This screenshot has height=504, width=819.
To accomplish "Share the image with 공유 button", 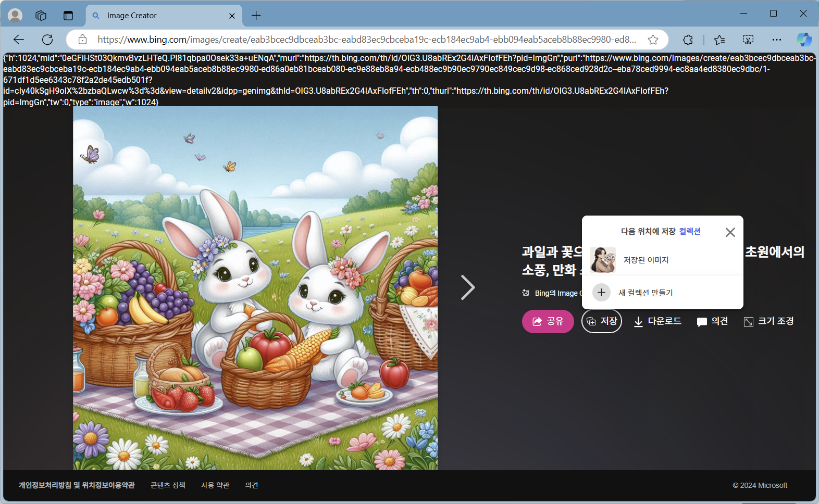I will tap(548, 321).
